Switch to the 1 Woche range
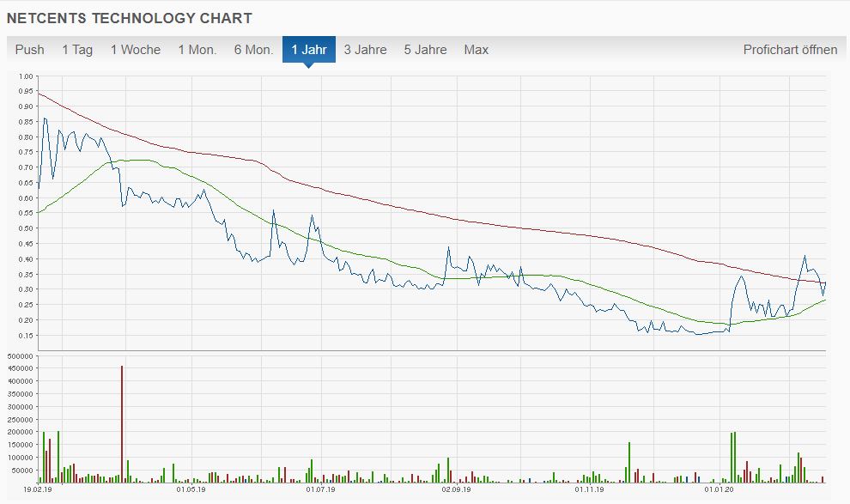Viewport: 850px width, 504px height. (136, 50)
